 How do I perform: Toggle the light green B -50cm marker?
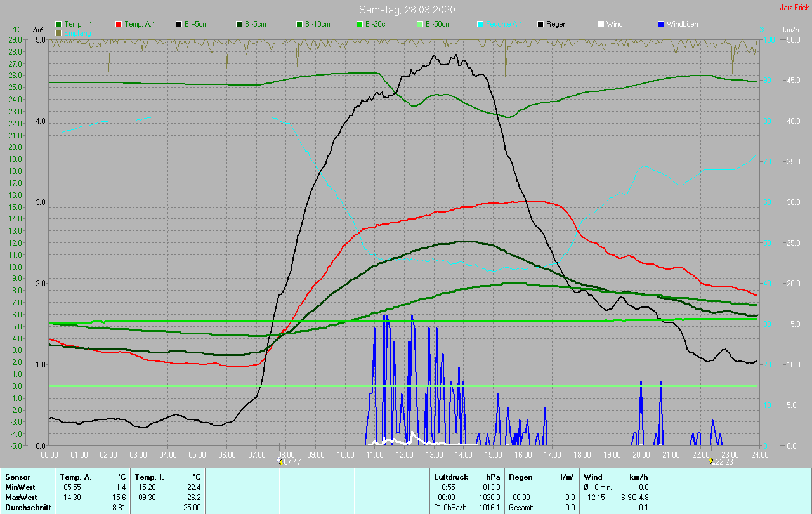(419, 24)
